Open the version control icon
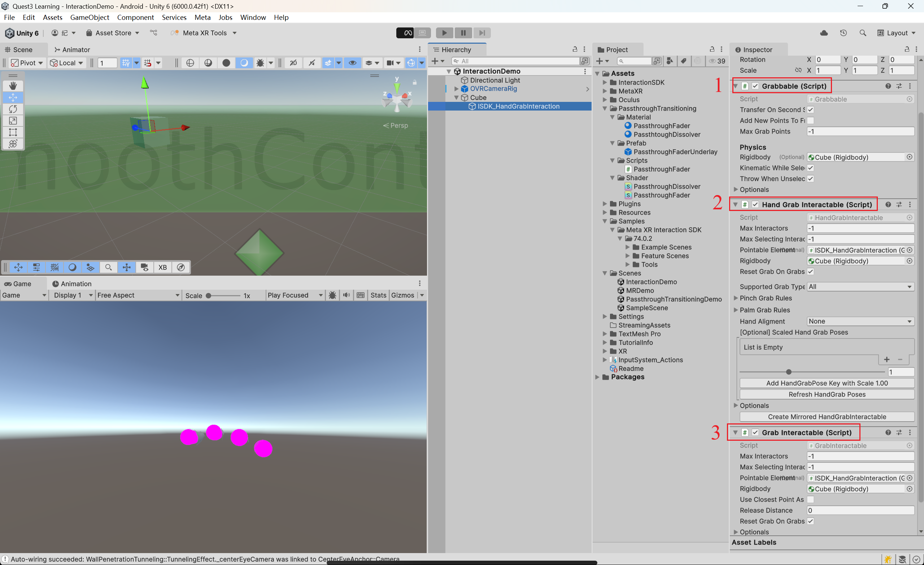This screenshot has height=565, width=924. (x=154, y=33)
